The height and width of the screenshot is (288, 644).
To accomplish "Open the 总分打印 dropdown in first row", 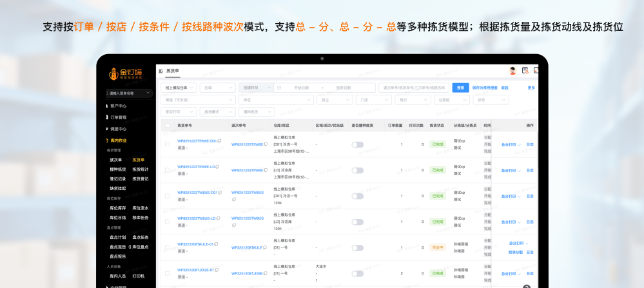I will [x=511, y=144].
